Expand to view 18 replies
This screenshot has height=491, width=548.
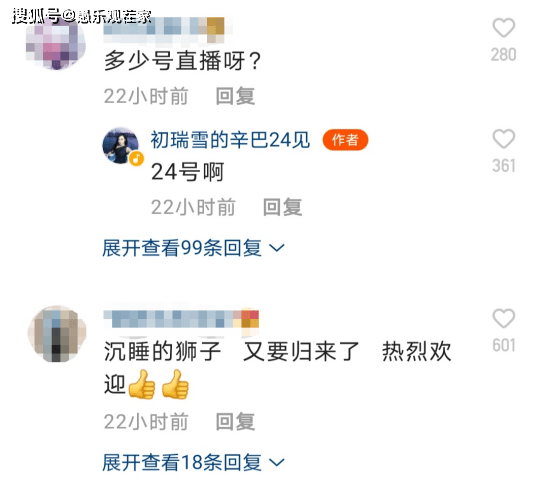(182, 462)
